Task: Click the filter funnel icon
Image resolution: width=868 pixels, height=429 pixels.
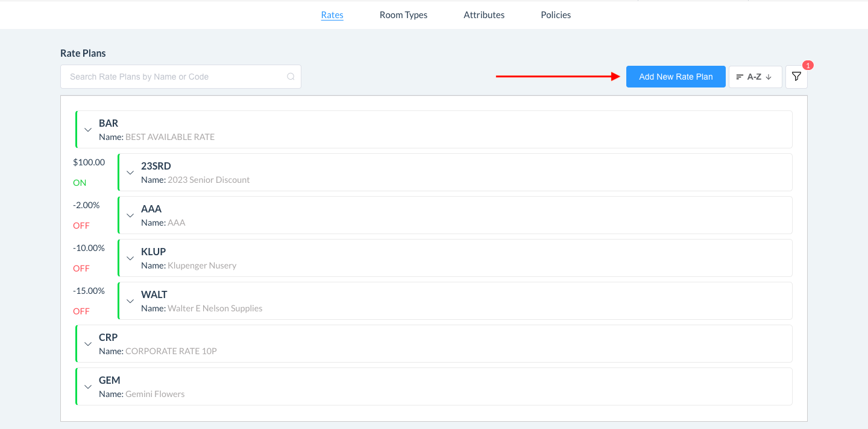Action: click(x=796, y=77)
